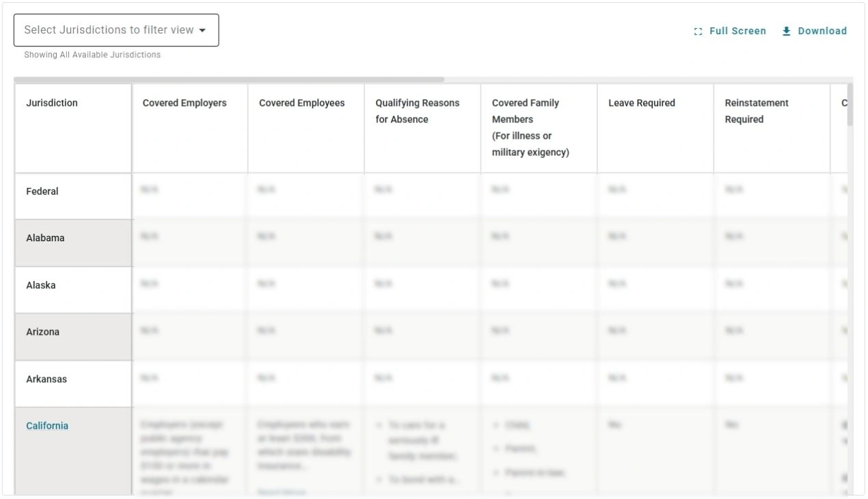This screenshot has height=499, width=868.
Task: Select the Federal jurisdiction row
Action: pyautogui.click(x=42, y=191)
